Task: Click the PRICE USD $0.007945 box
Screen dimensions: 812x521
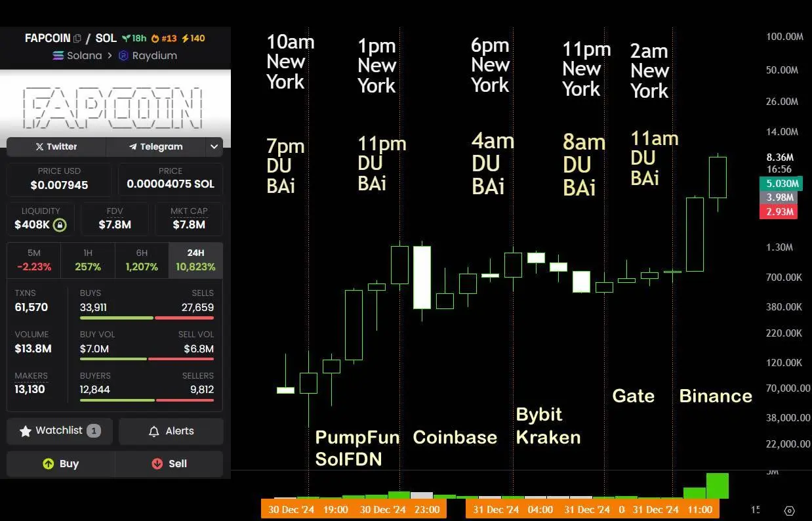Action: (59, 179)
